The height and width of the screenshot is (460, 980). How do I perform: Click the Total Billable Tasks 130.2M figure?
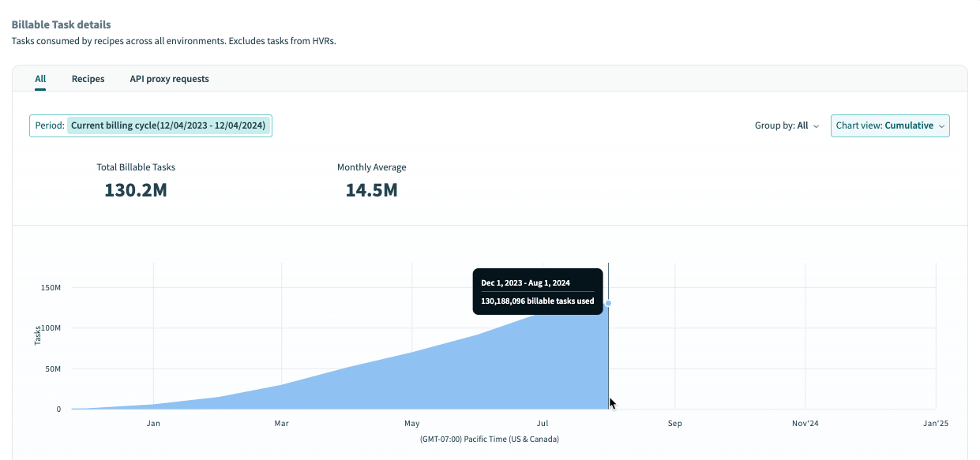135,189
